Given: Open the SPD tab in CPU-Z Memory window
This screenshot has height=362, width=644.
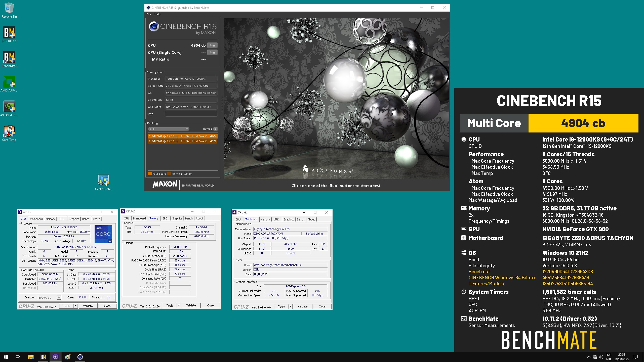Looking at the screenshot, I should click(165, 218).
